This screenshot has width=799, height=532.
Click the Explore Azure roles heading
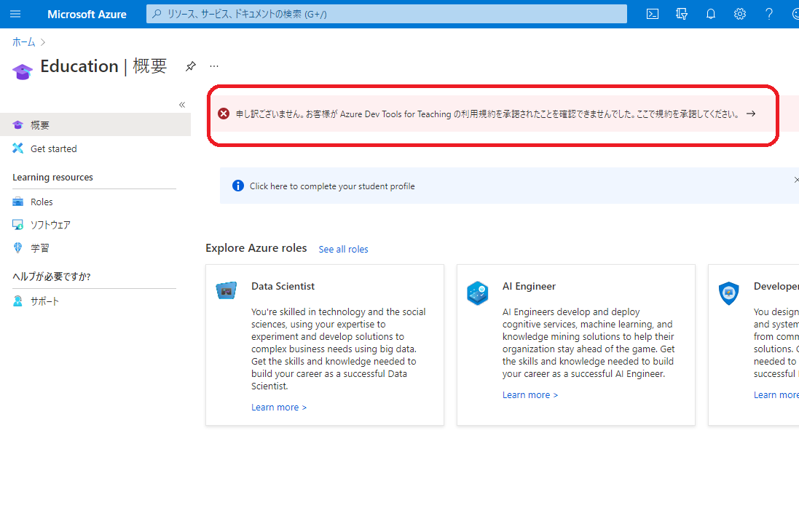(x=256, y=248)
